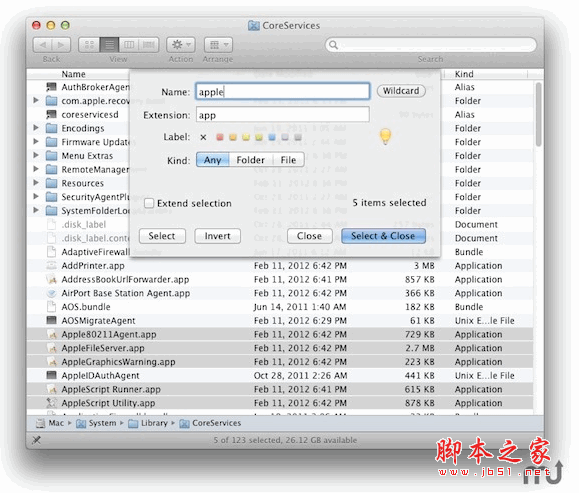Expand the Encodings folder
Viewport: 579px width, 493px height.
[36, 128]
